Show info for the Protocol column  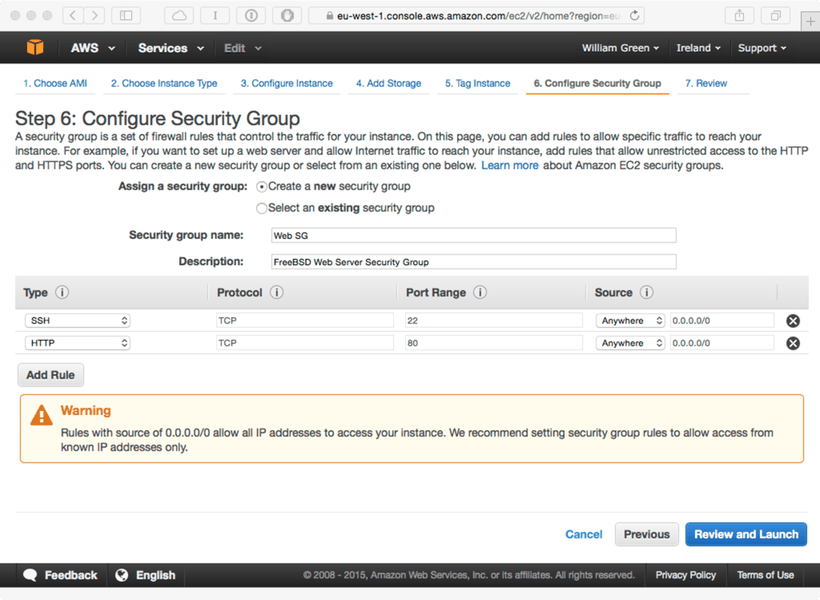tap(277, 292)
